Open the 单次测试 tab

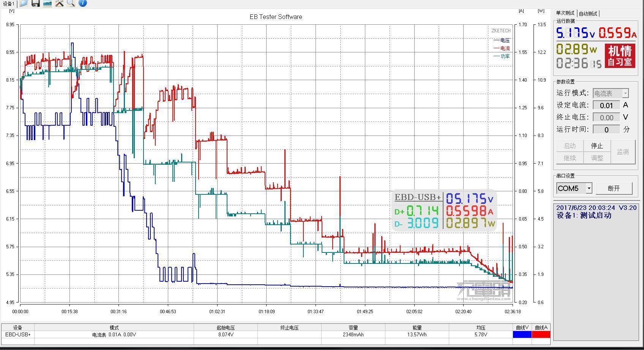click(565, 13)
